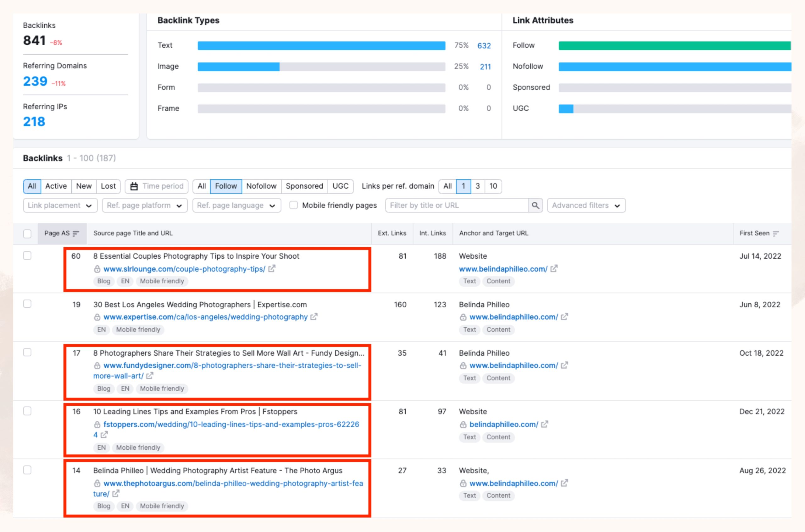Select the Active backlinks tab
The width and height of the screenshot is (805, 532).
coord(56,186)
